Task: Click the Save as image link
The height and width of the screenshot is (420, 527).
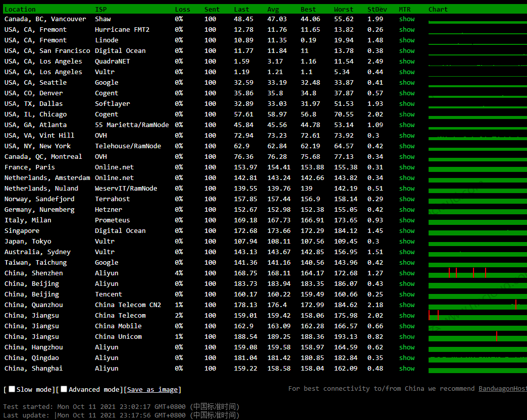Action: tap(152, 389)
